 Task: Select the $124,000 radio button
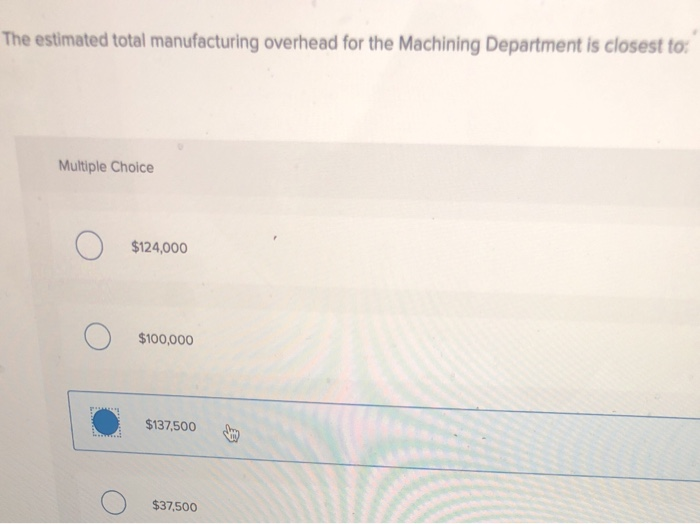(x=89, y=245)
